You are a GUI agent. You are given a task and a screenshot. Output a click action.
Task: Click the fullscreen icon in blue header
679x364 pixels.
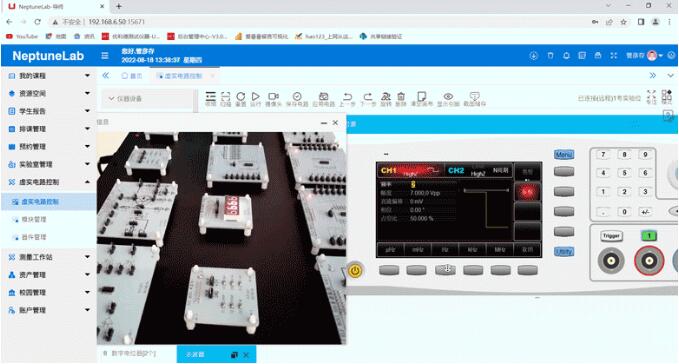[614, 55]
